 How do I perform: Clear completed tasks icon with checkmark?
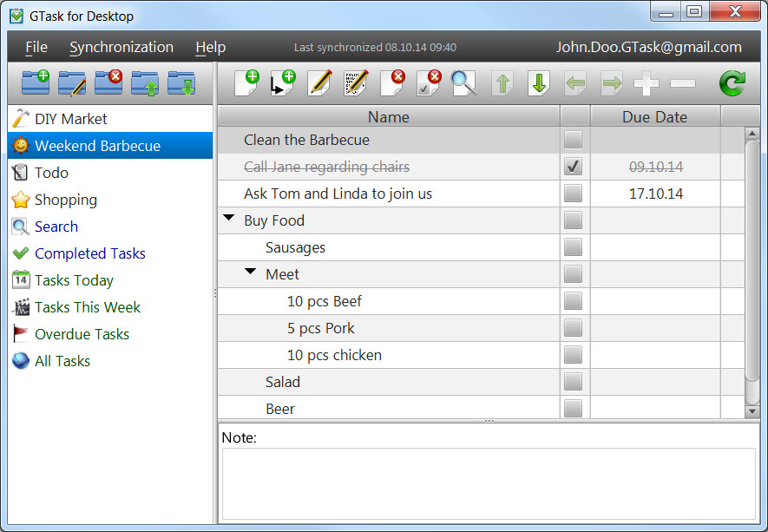429,82
